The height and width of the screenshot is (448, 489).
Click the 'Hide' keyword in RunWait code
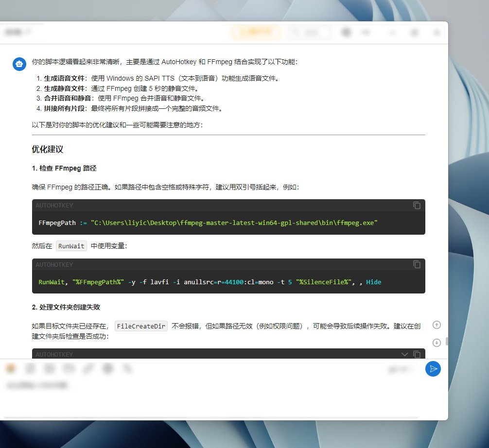(374, 282)
